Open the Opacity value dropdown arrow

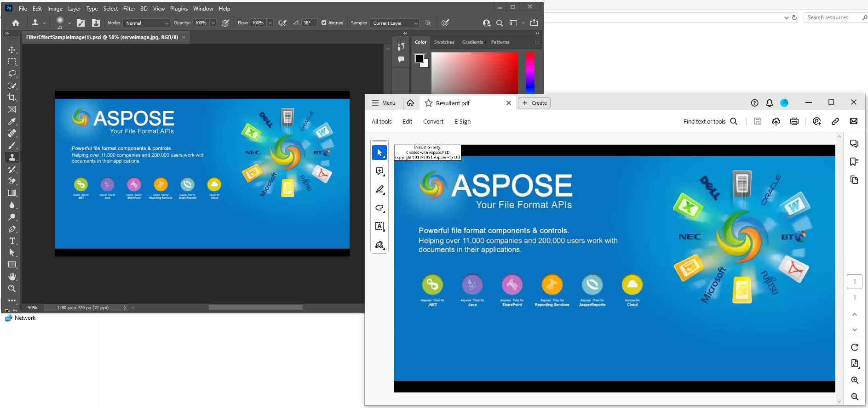[x=213, y=23]
